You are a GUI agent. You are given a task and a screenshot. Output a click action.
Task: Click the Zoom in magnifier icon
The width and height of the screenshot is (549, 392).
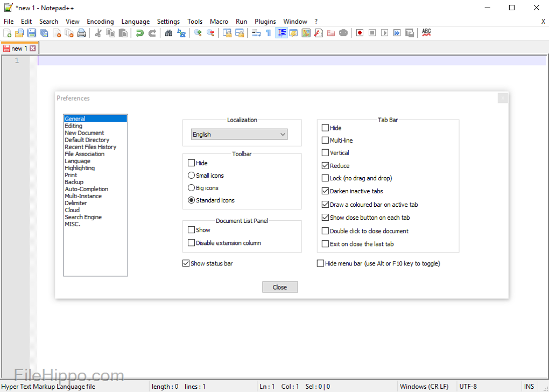pos(198,33)
